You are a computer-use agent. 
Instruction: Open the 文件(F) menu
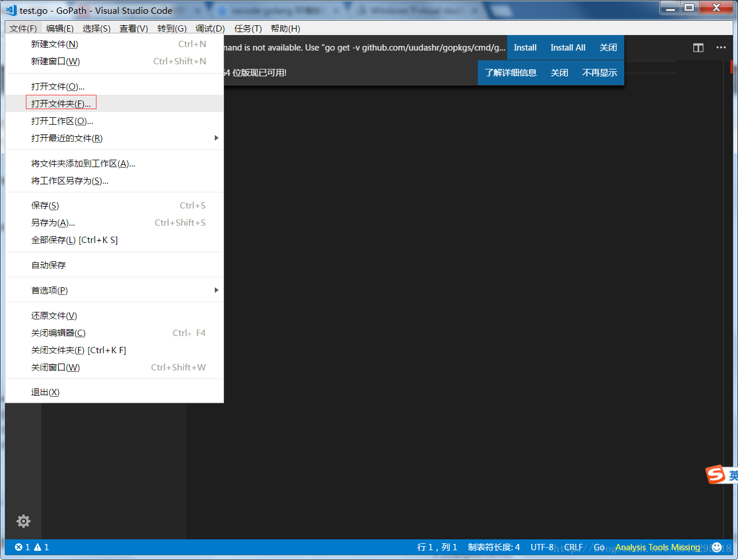[23, 29]
